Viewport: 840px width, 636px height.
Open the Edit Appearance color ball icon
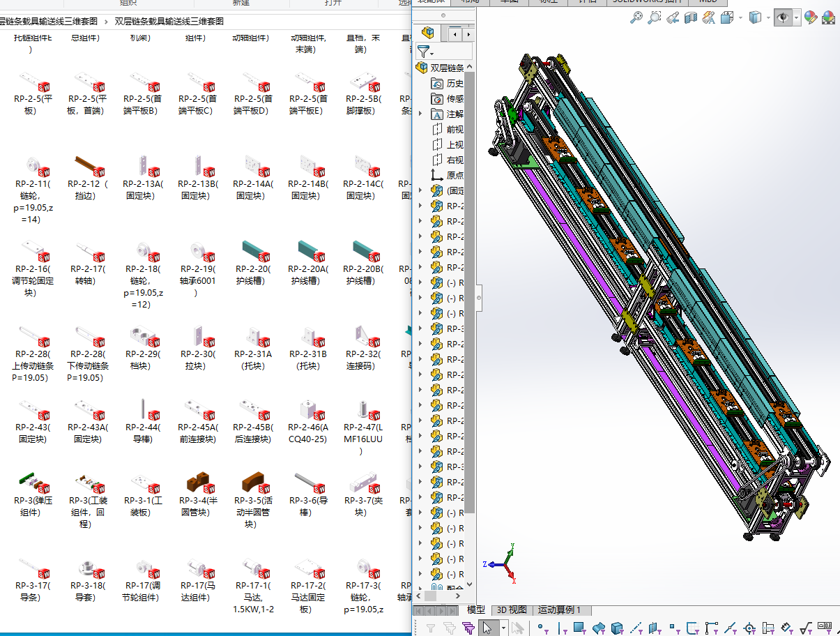tap(810, 18)
